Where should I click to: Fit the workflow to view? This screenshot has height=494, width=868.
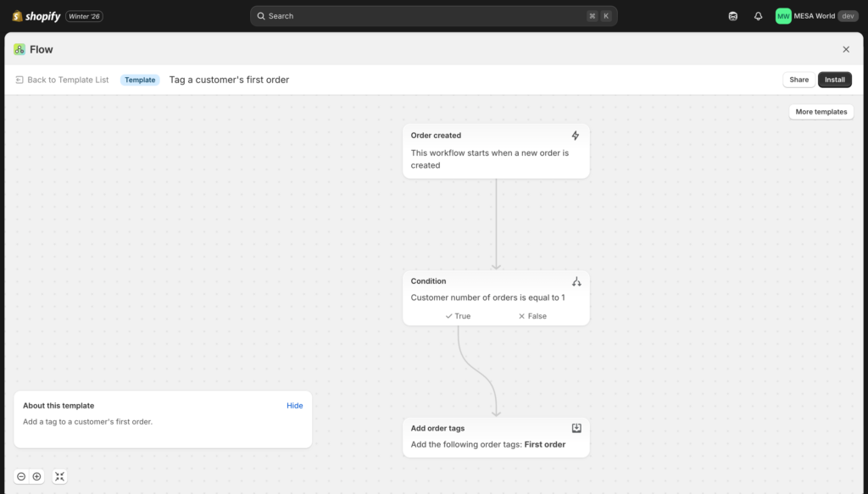click(60, 476)
